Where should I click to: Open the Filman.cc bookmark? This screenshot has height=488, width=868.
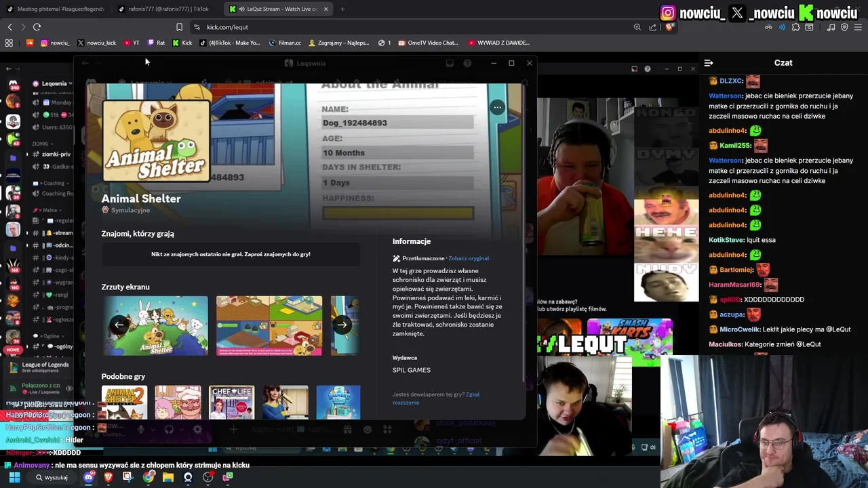tap(285, 43)
